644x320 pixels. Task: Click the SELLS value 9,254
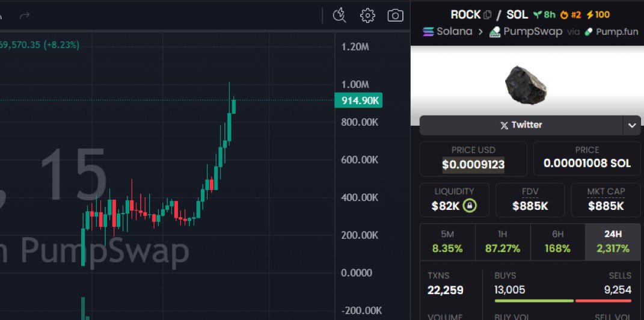click(618, 290)
